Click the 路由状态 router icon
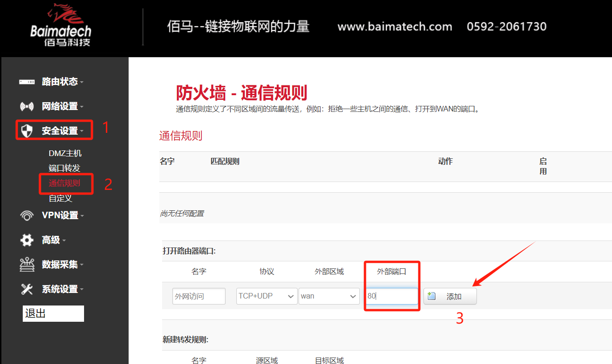 click(27, 81)
